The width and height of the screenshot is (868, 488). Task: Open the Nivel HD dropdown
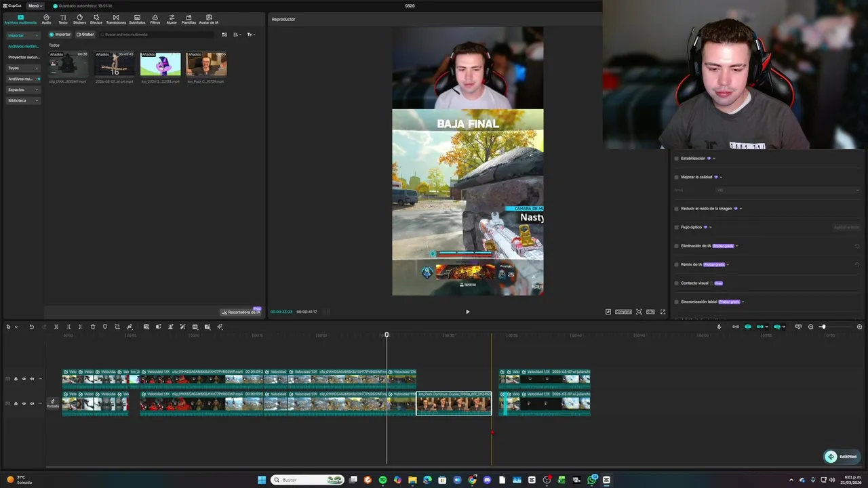coord(788,190)
